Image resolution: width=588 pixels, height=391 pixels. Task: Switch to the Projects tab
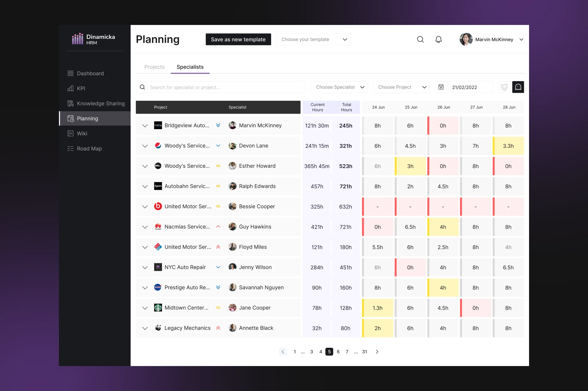point(154,67)
